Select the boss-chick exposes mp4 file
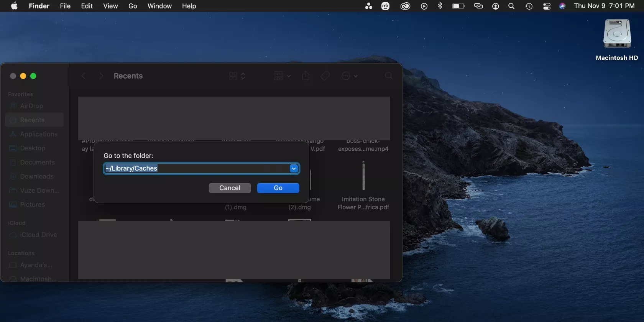The image size is (644, 322). point(363,145)
